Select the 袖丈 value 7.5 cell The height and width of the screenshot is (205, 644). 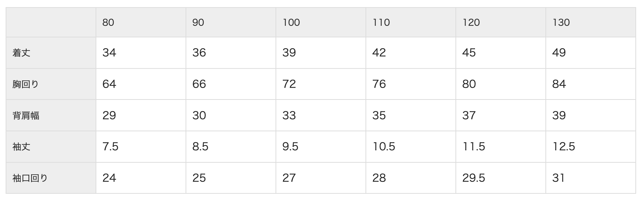110,147
